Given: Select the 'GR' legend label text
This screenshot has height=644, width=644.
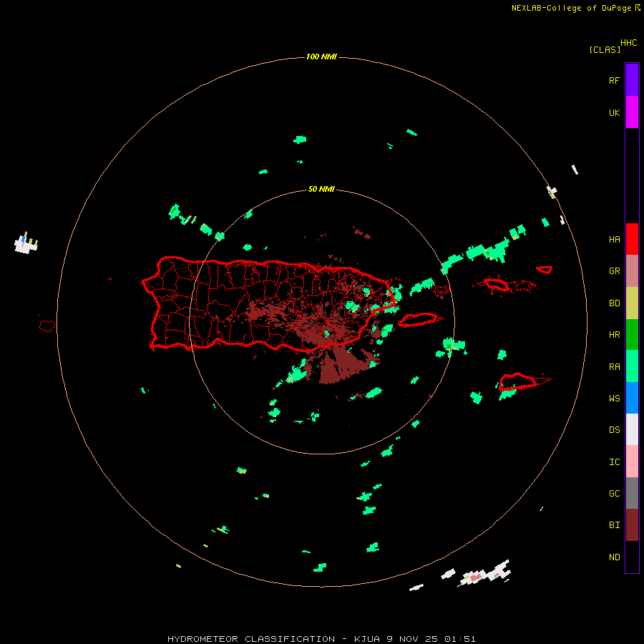Looking at the screenshot, I should click(x=614, y=271).
